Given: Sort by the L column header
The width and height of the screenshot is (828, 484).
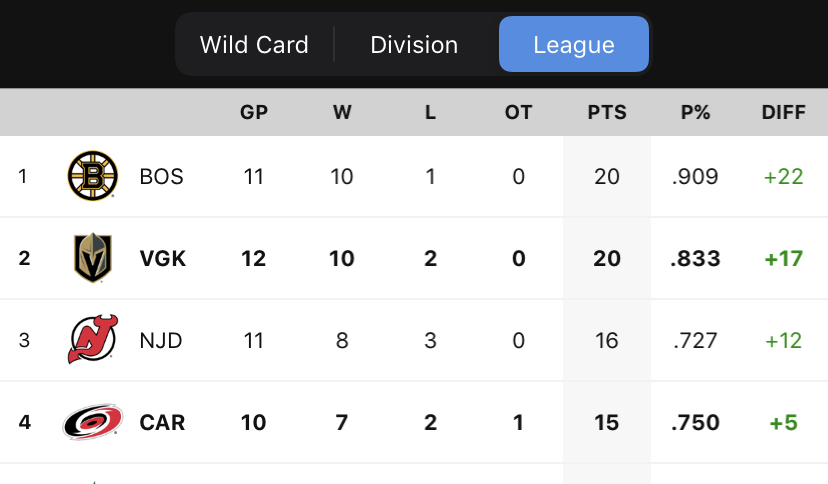Looking at the screenshot, I should click(430, 112).
